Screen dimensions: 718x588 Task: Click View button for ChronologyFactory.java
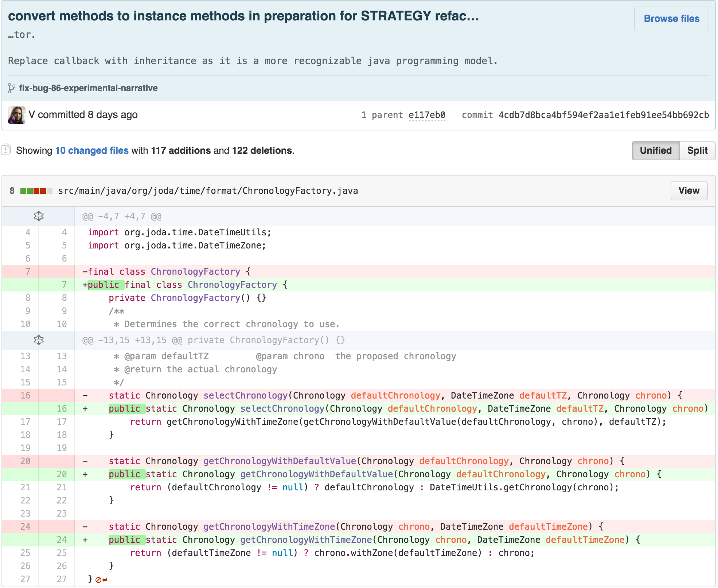tap(689, 191)
